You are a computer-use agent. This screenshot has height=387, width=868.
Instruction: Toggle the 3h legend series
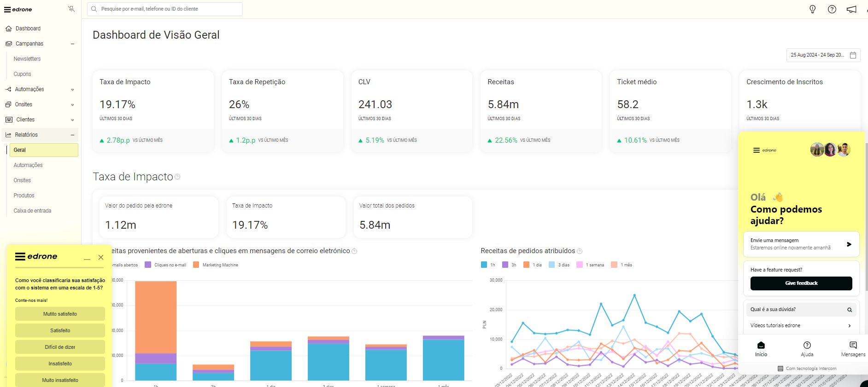point(509,265)
